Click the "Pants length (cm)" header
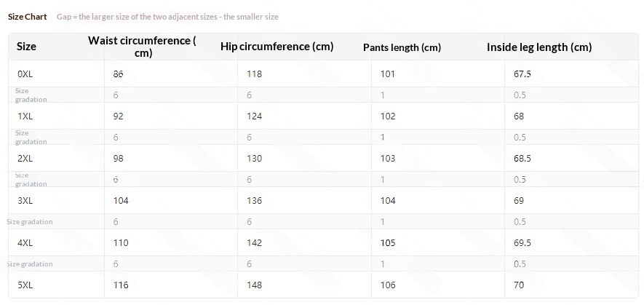644x305 pixels. pos(402,47)
